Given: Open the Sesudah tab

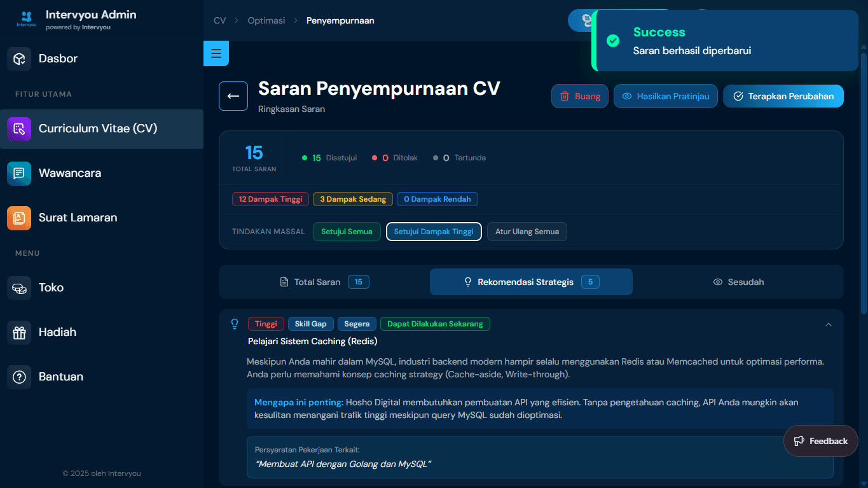Looking at the screenshot, I should tap(738, 282).
